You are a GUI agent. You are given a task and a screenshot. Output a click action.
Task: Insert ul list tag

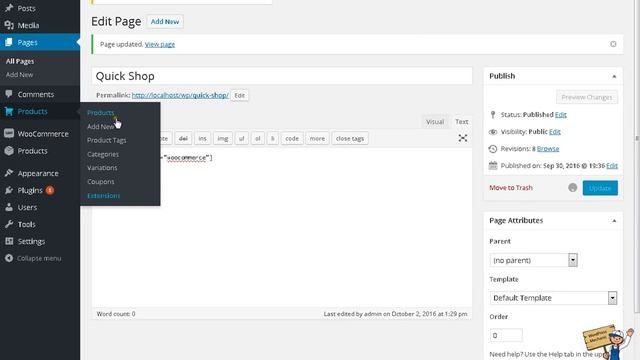coord(241,139)
